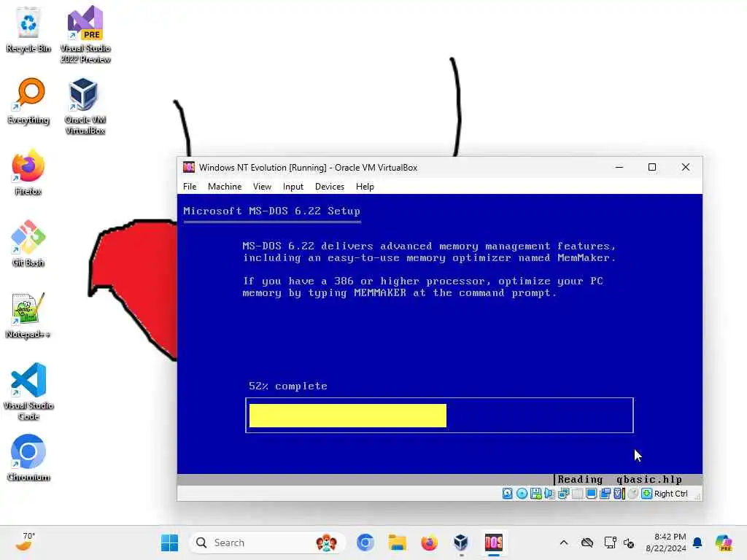Click the 'Microsoft MS-DOS 6.22 Setup' heading
The image size is (747, 560).
[271, 211]
